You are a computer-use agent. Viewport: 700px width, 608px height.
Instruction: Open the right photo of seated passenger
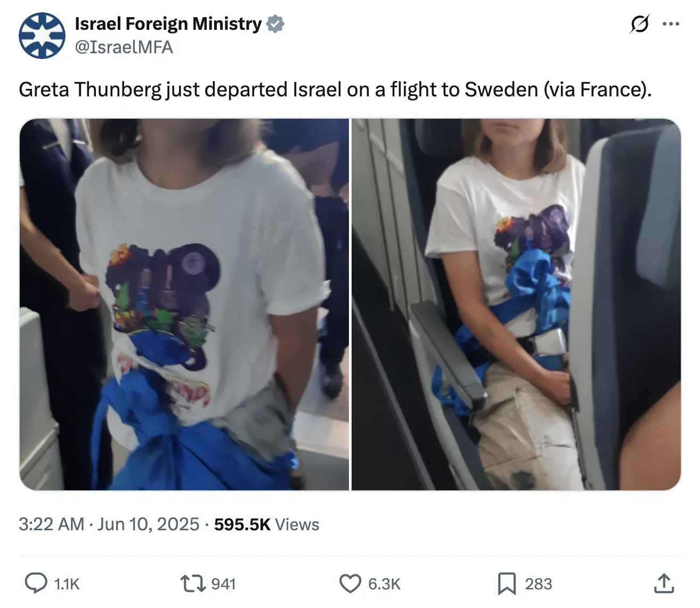(x=516, y=304)
